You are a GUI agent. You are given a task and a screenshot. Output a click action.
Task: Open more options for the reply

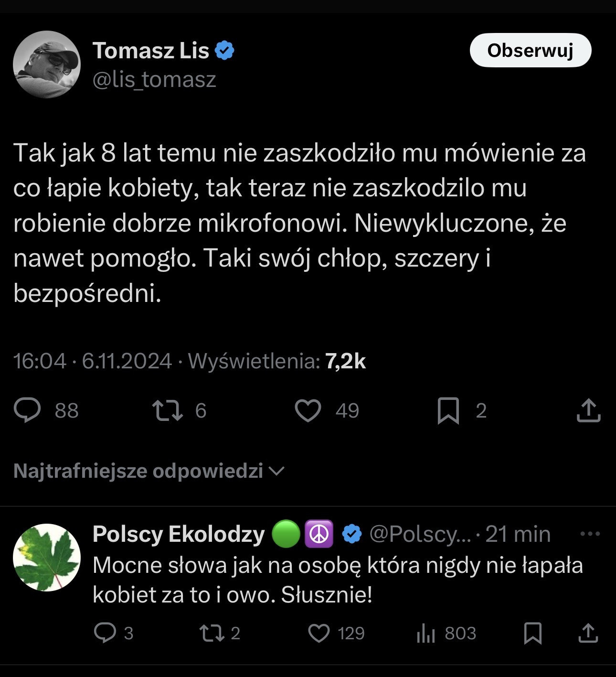pos(590,534)
